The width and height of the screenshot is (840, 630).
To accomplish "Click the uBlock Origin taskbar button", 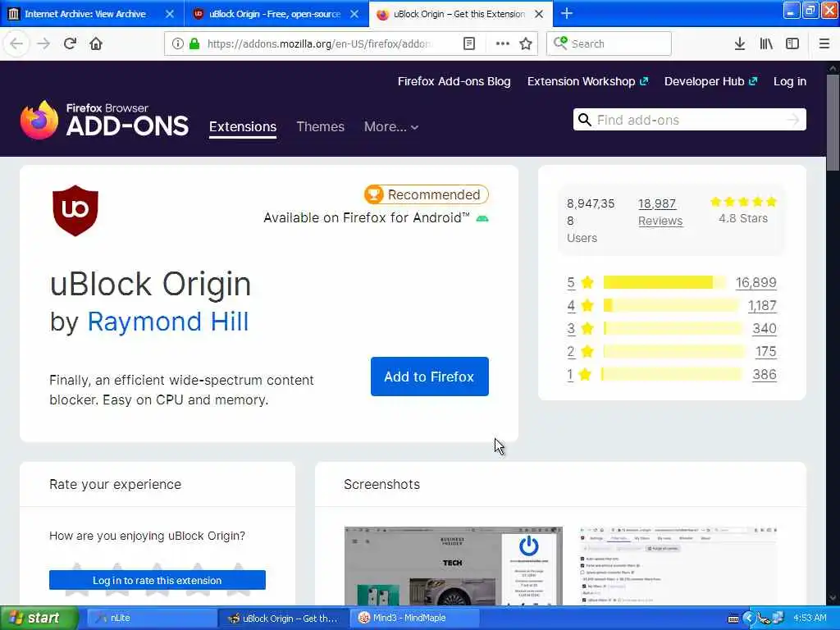I will point(284,618).
